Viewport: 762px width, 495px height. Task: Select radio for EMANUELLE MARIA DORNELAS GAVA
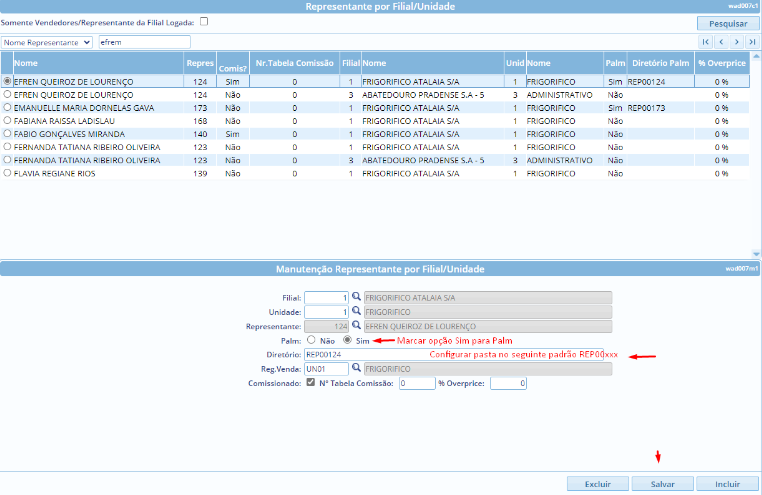(x=7, y=107)
